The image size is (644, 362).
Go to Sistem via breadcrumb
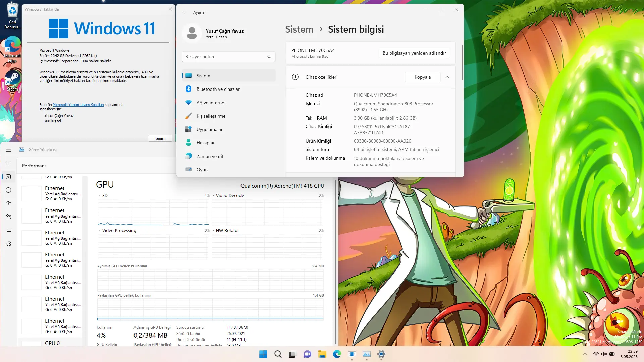[x=299, y=29]
